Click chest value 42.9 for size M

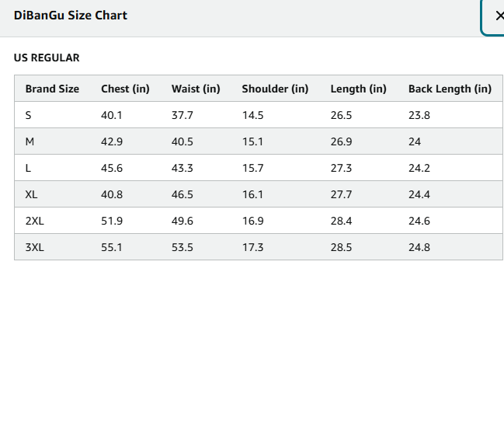[x=112, y=141]
